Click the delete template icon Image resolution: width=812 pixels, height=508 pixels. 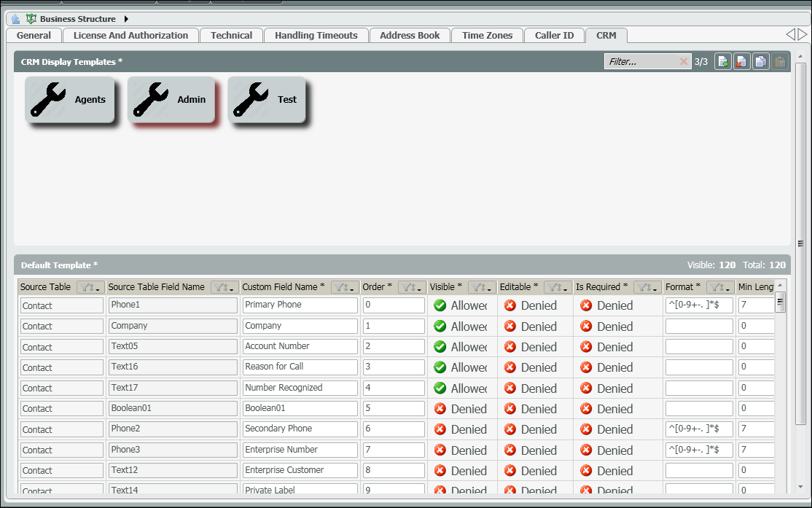pyautogui.click(x=741, y=62)
